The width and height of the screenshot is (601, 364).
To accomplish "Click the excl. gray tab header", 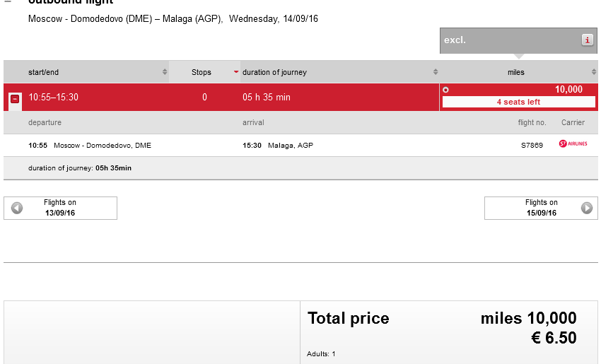I will tap(518, 40).
